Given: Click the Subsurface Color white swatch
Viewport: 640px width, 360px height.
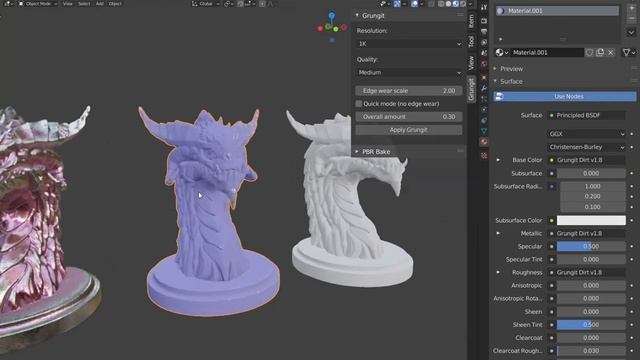Looking at the screenshot, I should (x=591, y=220).
